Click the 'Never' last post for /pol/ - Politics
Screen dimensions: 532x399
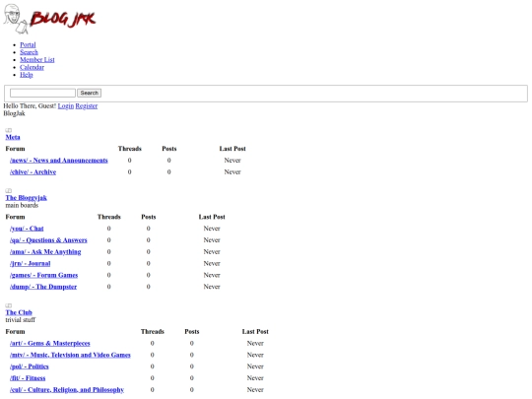255,366
